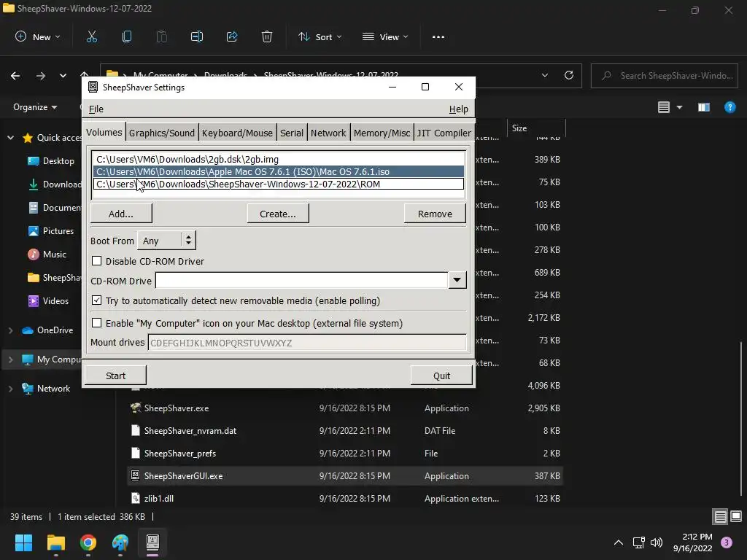Expand OneDrive in navigation pane
This screenshot has height=560, width=747.
click(10, 330)
